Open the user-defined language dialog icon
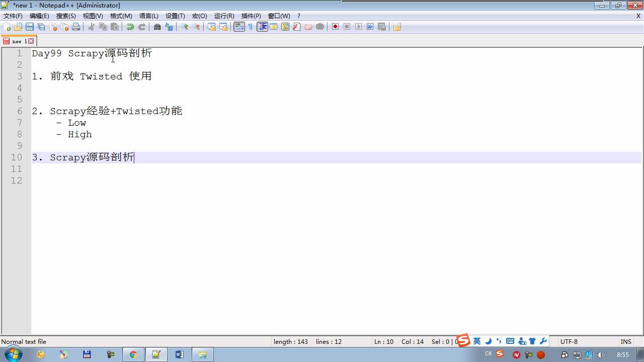This screenshot has width=644, height=362. click(274, 27)
